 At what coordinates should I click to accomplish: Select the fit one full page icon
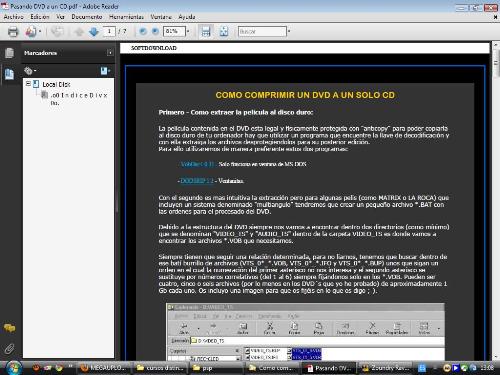224,32
